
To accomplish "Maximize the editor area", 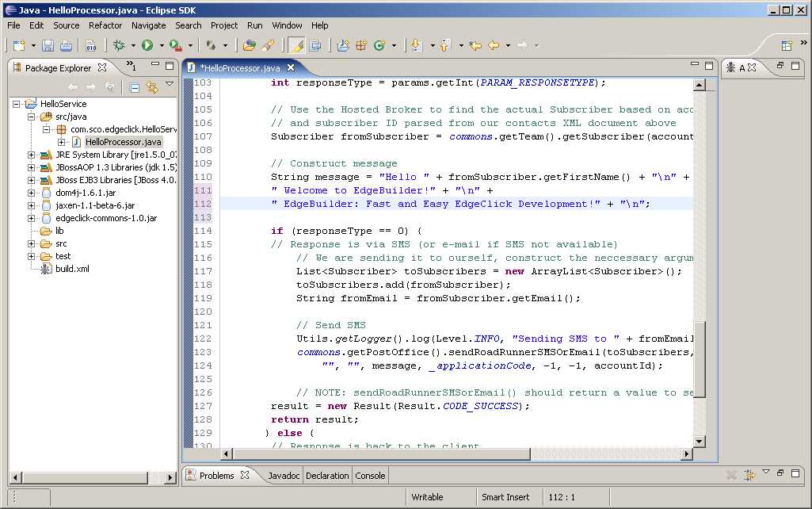I will (x=709, y=66).
